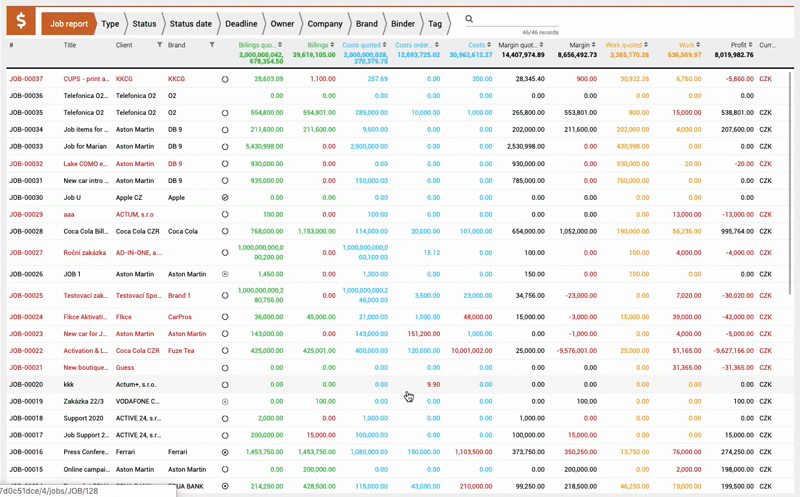Click profit value '-9,627,166.00'
Image resolution: width=800 pixels, height=497 pixels.
[x=734, y=351]
